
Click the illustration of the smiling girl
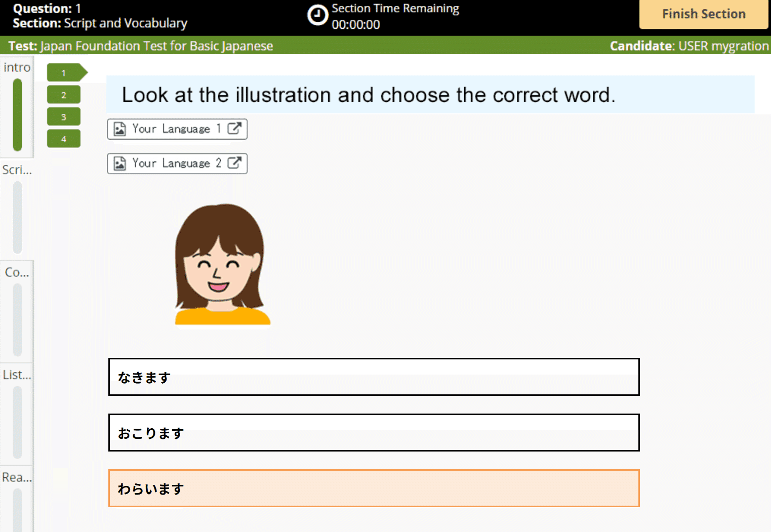(x=222, y=263)
